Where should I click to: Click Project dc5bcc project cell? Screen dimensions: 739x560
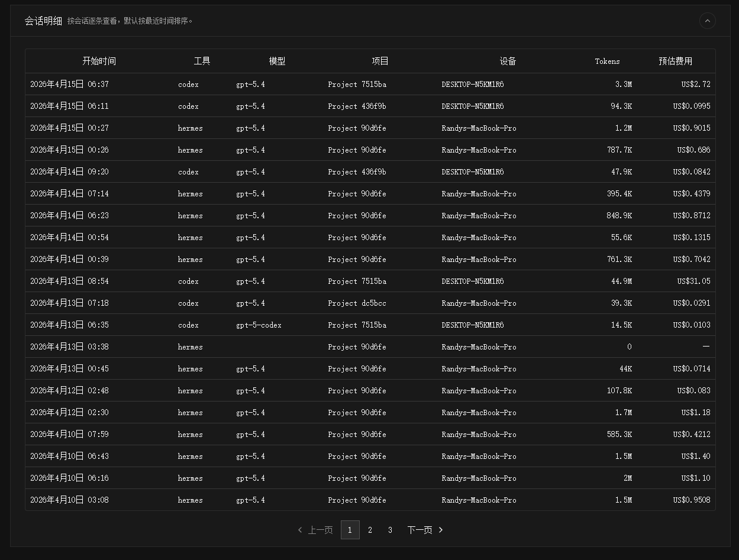point(357,303)
